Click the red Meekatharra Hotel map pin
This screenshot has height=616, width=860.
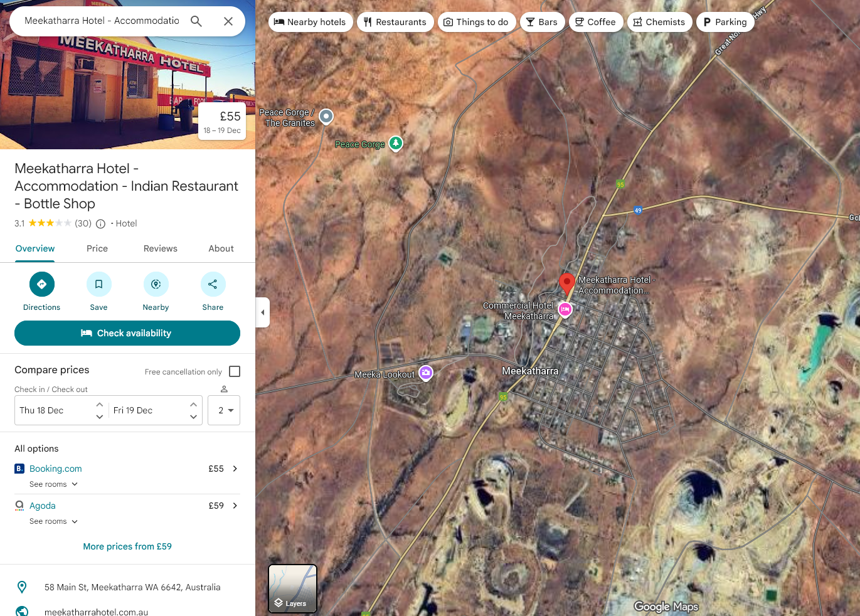567,284
